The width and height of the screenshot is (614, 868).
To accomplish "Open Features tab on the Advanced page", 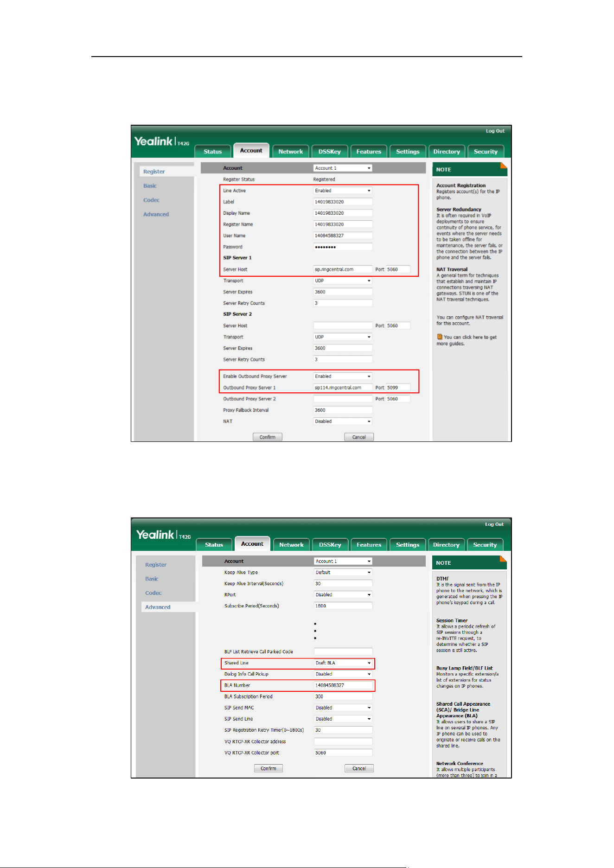I will click(369, 545).
